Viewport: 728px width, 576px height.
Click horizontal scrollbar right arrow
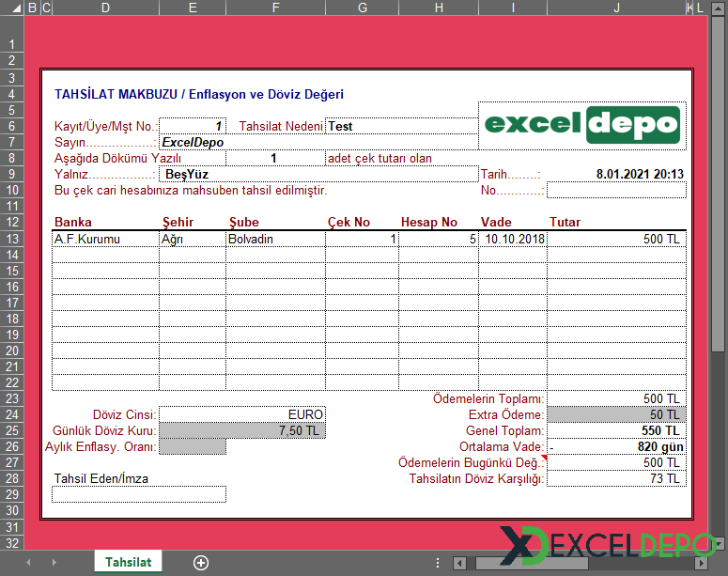coord(700,562)
